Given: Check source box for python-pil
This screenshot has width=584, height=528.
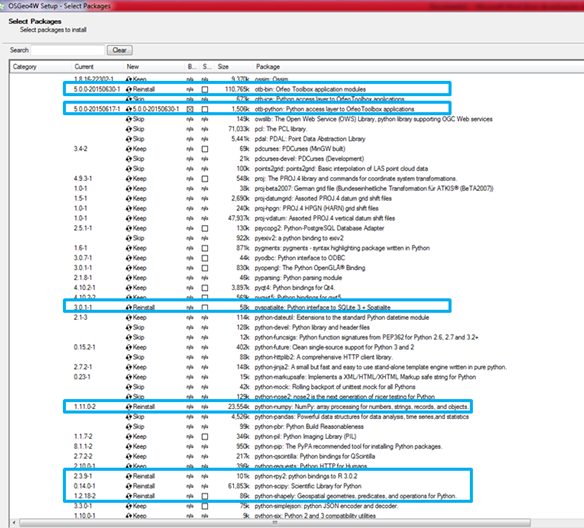Looking at the screenshot, I should point(205,436).
